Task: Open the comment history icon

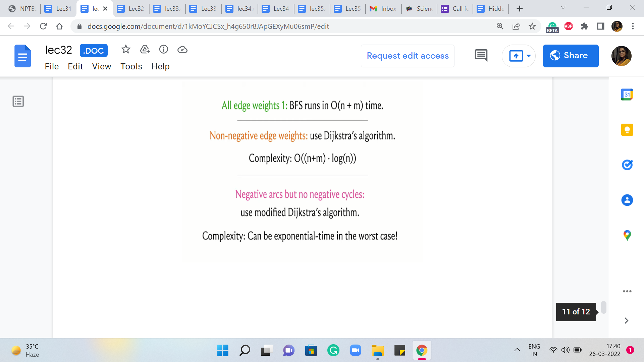Action: (481, 56)
